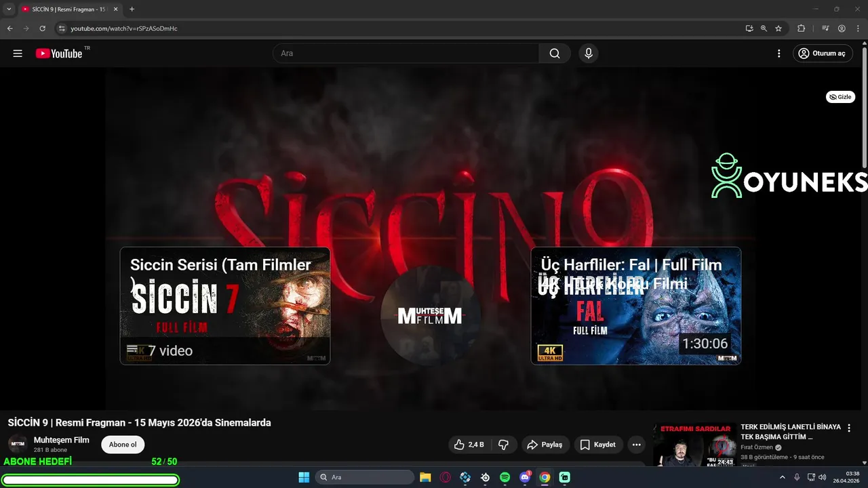Open Discord from the taskbar

[x=525, y=477]
